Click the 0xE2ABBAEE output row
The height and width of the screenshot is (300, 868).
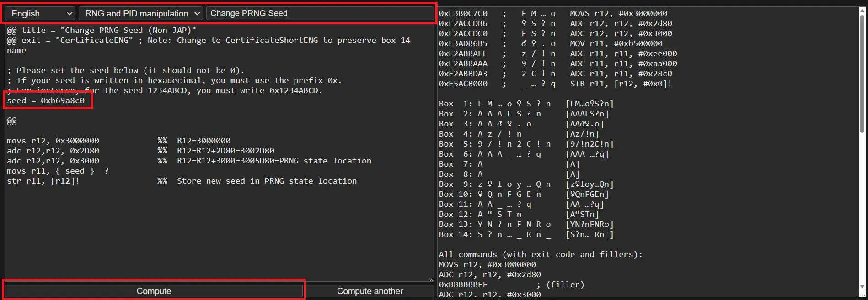coord(558,53)
